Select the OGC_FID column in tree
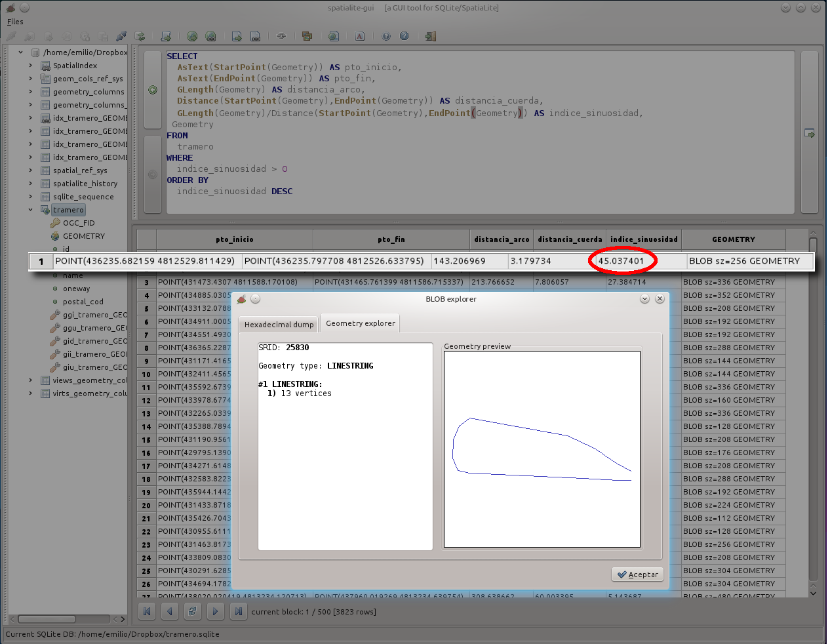This screenshot has width=830, height=644. pos(79,223)
